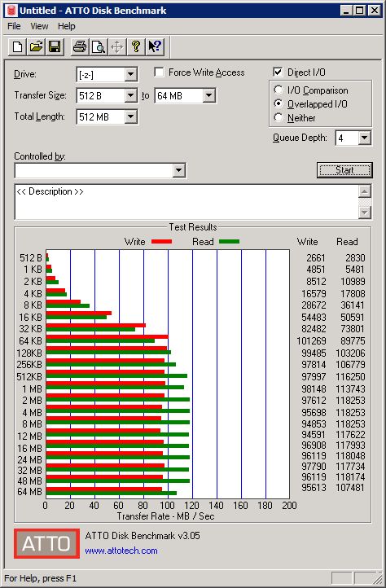The image size is (386, 588).
Task: Open the Total Length 512 MB dropdown
Action: [130, 116]
